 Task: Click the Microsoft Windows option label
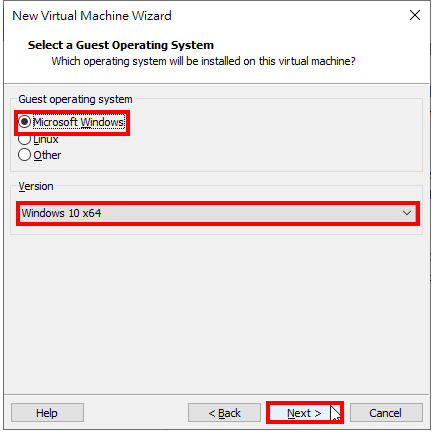point(79,122)
